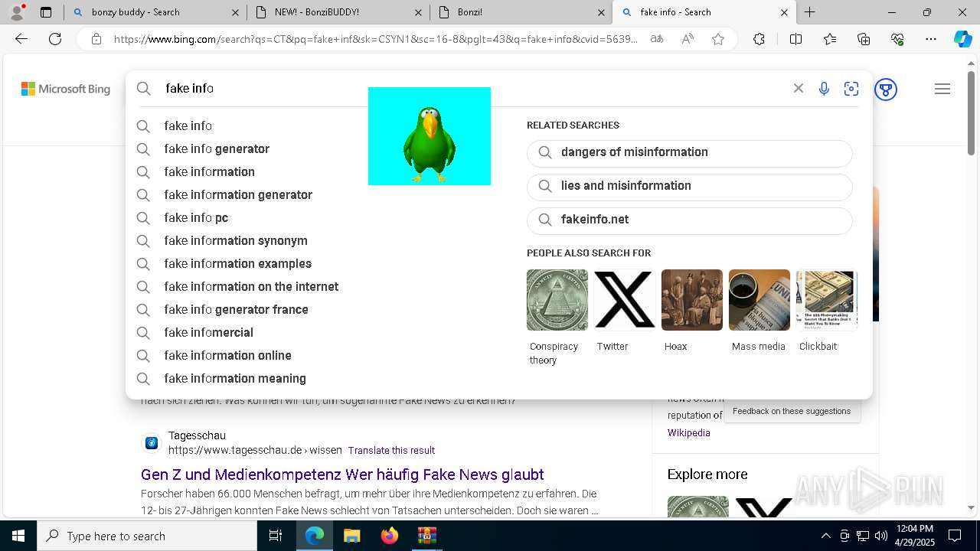Open the Clickbait thumbnail
The height and width of the screenshot is (551, 980).
(x=827, y=300)
